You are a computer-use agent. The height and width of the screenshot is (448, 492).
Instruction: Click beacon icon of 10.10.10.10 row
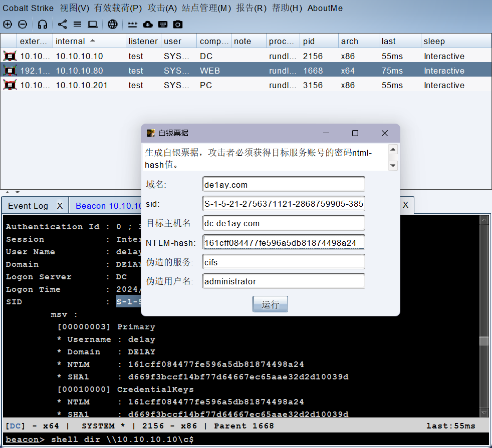[x=10, y=56]
